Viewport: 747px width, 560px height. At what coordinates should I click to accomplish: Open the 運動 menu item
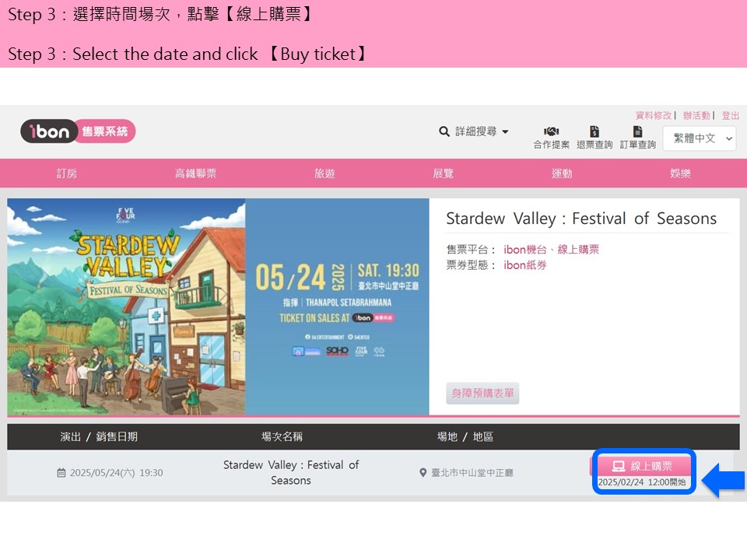(x=562, y=173)
